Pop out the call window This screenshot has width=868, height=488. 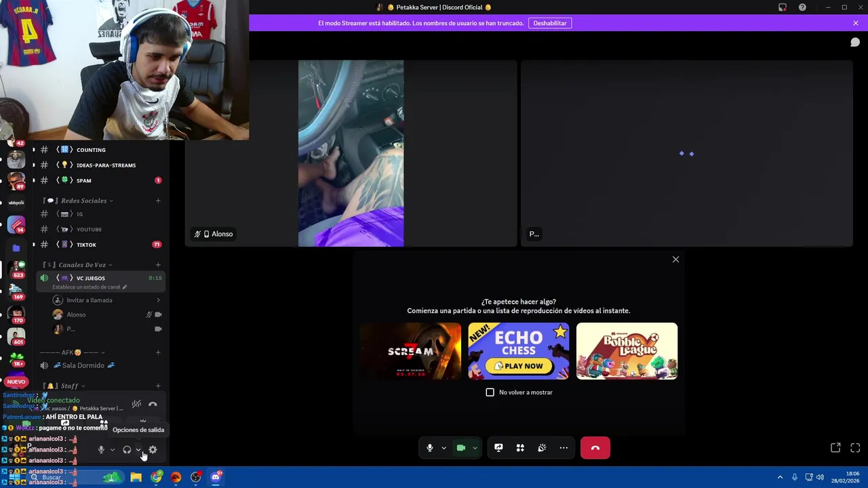[x=835, y=448]
